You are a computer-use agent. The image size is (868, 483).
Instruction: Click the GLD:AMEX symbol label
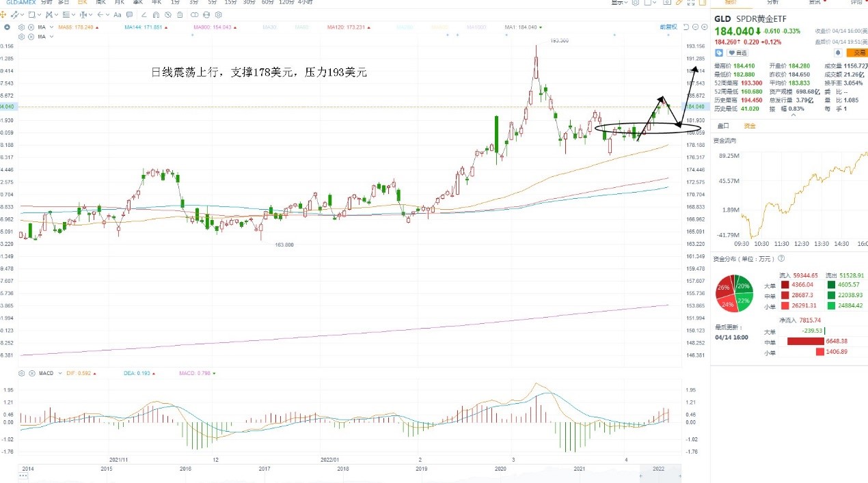(x=21, y=3)
